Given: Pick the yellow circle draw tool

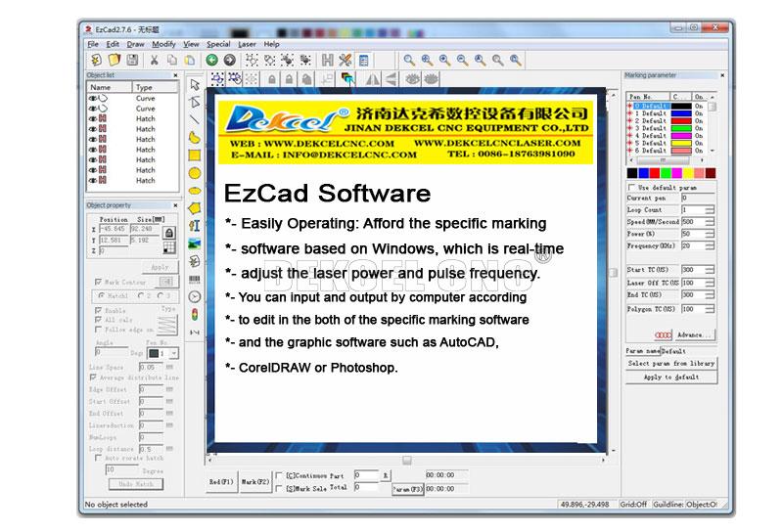Looking at the screenshot, I should 195,172.
